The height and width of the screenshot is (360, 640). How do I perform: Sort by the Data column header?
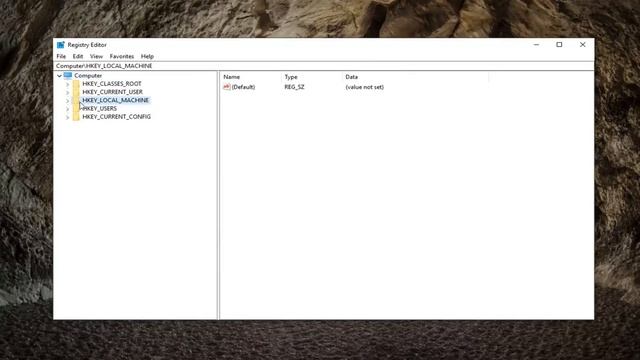(x=415, y=77)
